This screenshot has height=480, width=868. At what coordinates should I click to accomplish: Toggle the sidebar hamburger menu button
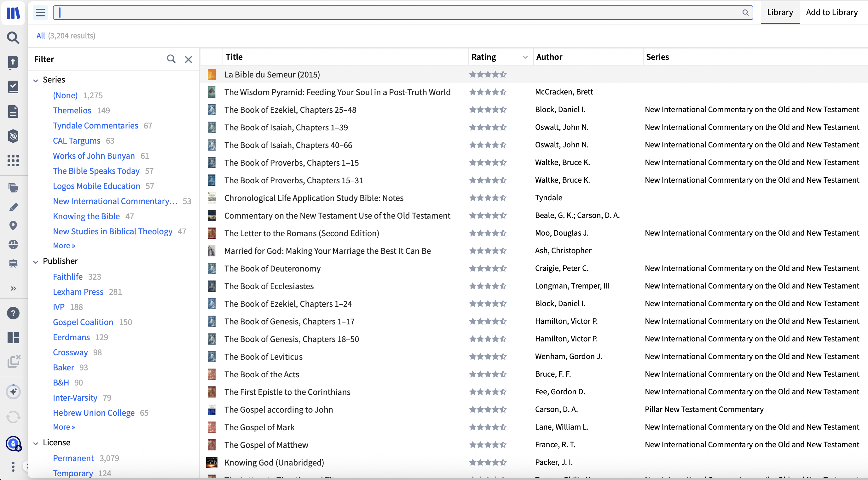pyautogui.click(x=40, y=13)
